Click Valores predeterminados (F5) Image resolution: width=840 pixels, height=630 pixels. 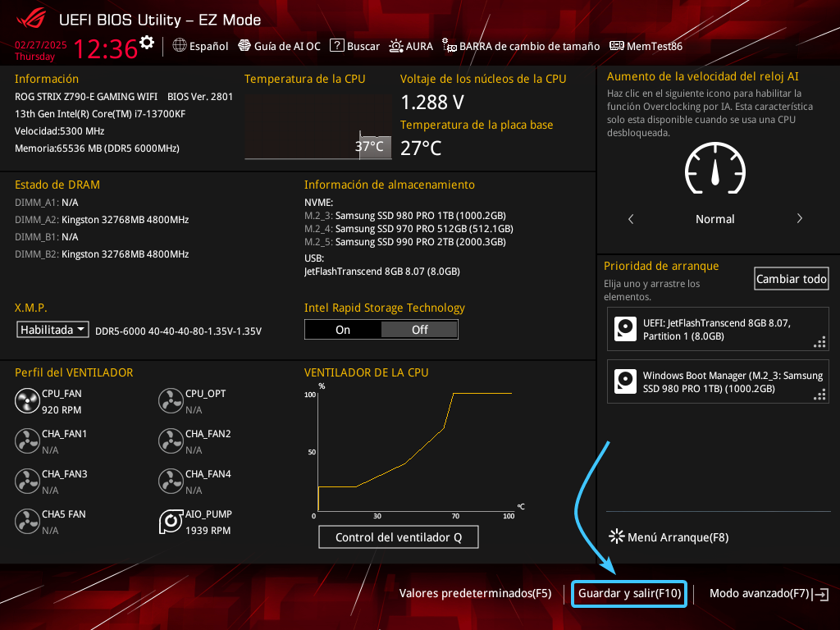[x=475, y=593]
